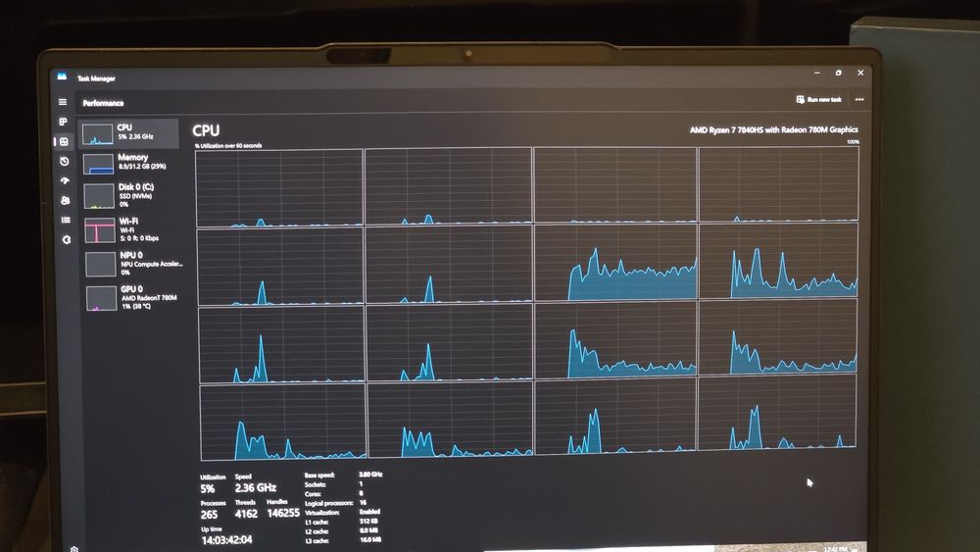Click the NPU 0 mini graph thumbnail
The height and width of the screenshot is (552, 980).
coord(101,264)
